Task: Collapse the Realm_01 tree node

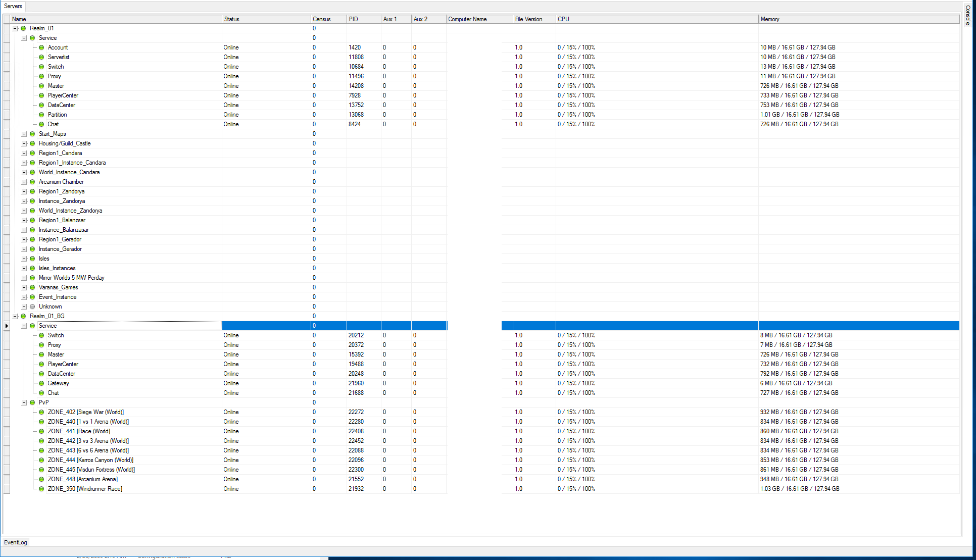Action: [x=15, y=28]
